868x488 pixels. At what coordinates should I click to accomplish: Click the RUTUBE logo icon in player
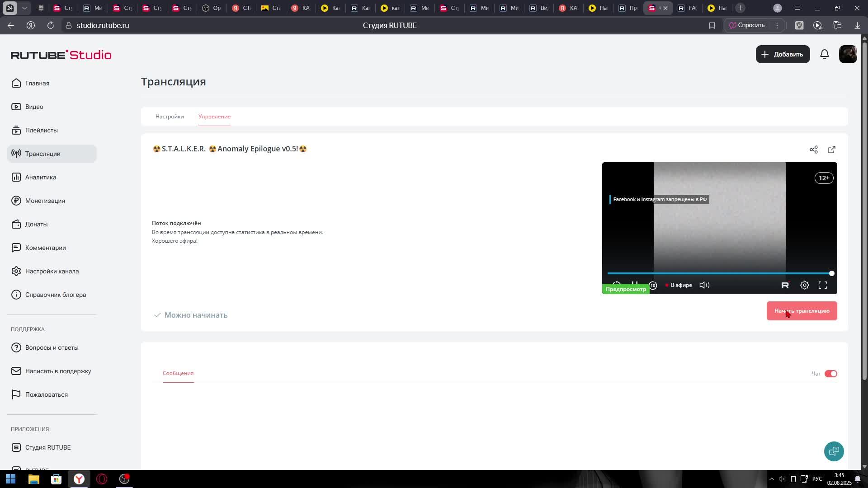click(x=785, y=285)
